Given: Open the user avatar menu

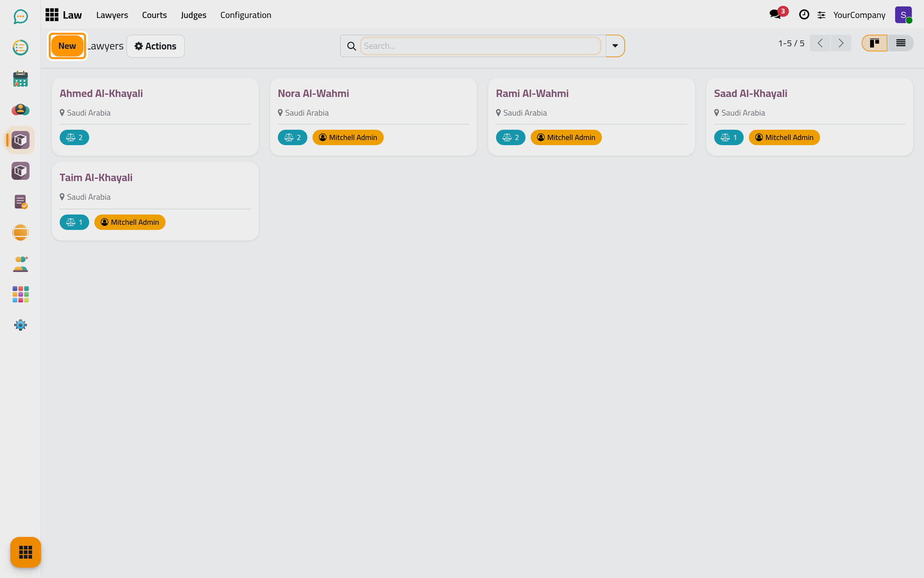Looking at the screenshot, I should (x=903, y=15).
